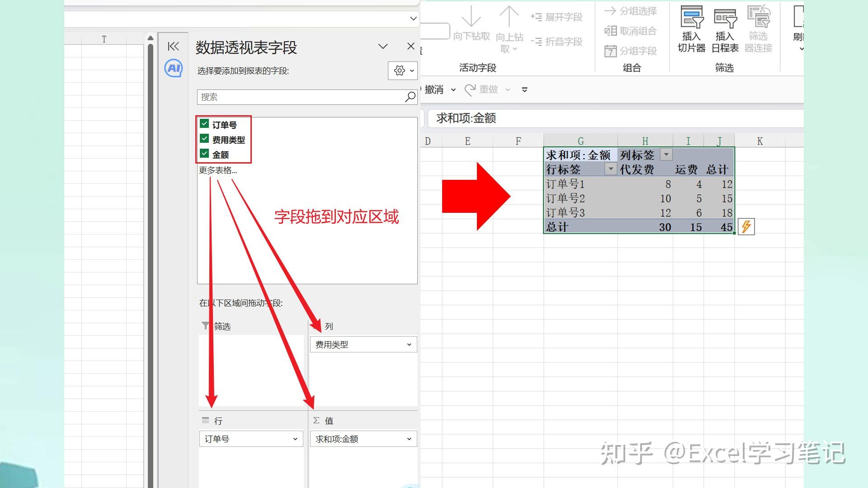Click the 分组字段 icon

631,51
